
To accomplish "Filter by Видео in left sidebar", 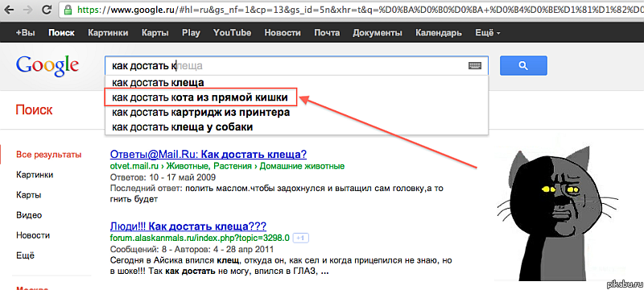I will click(29, 215).
